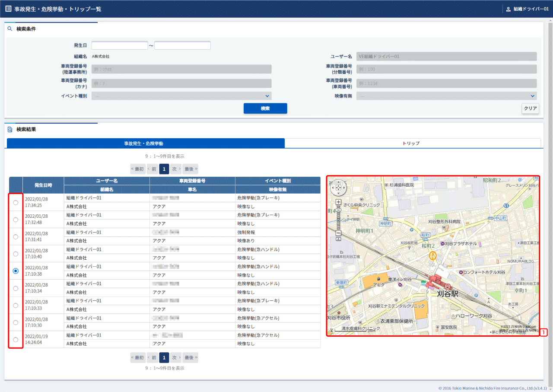This screenshot has height=392, width=553.
Task: Select the 2022/01/19 14:24:04 event radio
Action: (x=16, y=340)
